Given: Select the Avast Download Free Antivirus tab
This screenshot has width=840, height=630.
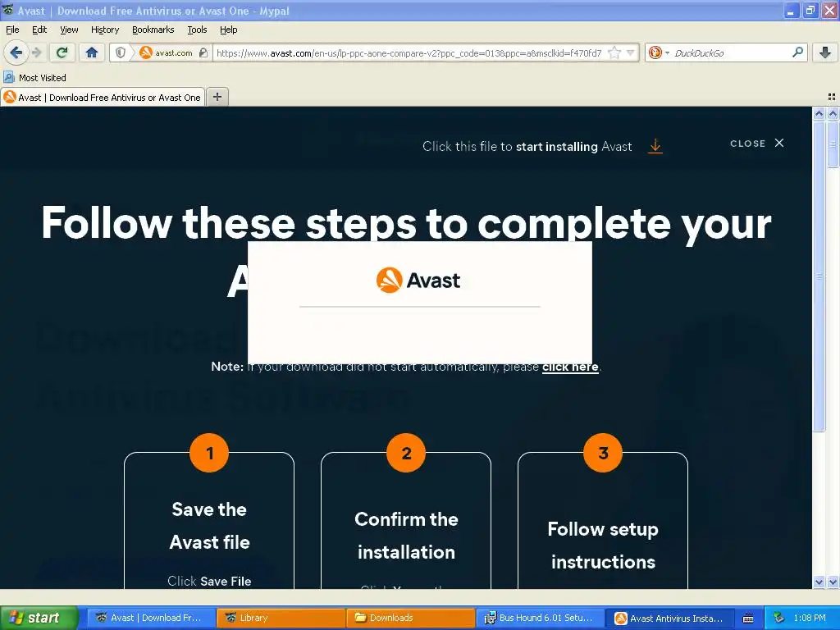Looking at the screenshot, I should (103, 97).
